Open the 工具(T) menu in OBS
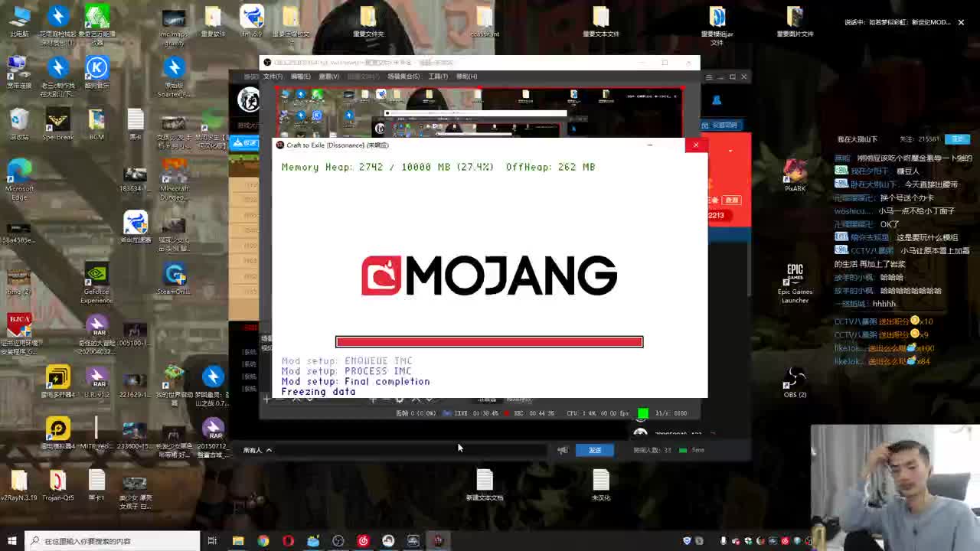 click(x=438, y=77)
